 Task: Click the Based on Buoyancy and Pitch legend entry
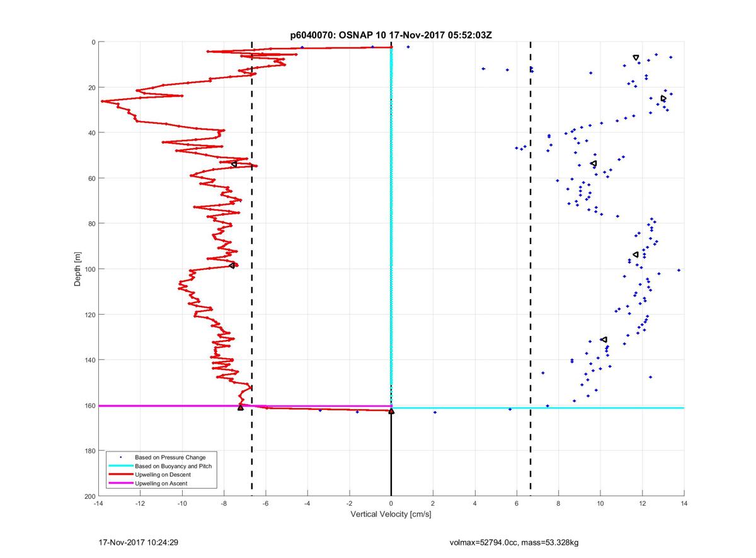[x=173, y=466]
